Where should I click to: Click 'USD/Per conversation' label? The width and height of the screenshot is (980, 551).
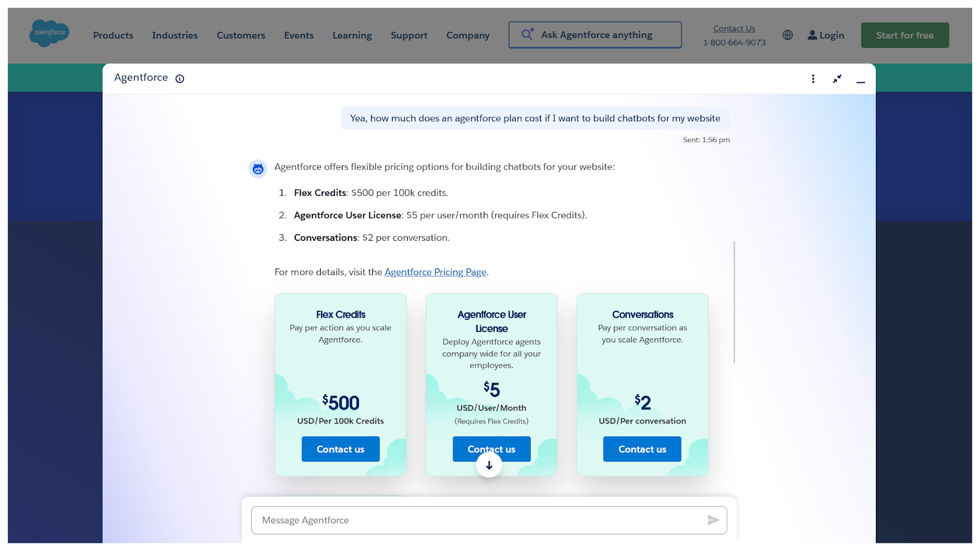[x=643, y=421]
